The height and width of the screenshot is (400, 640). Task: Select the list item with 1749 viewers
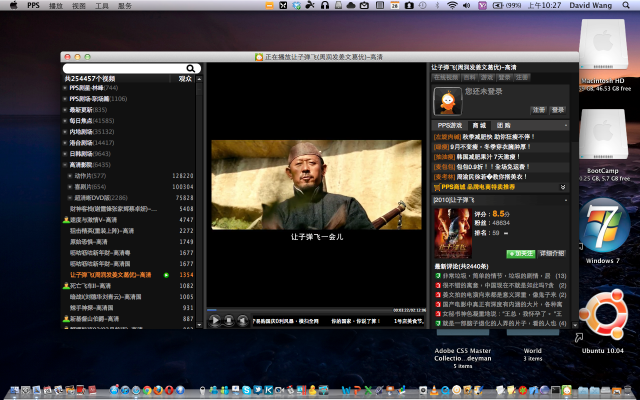click(129, 242)
